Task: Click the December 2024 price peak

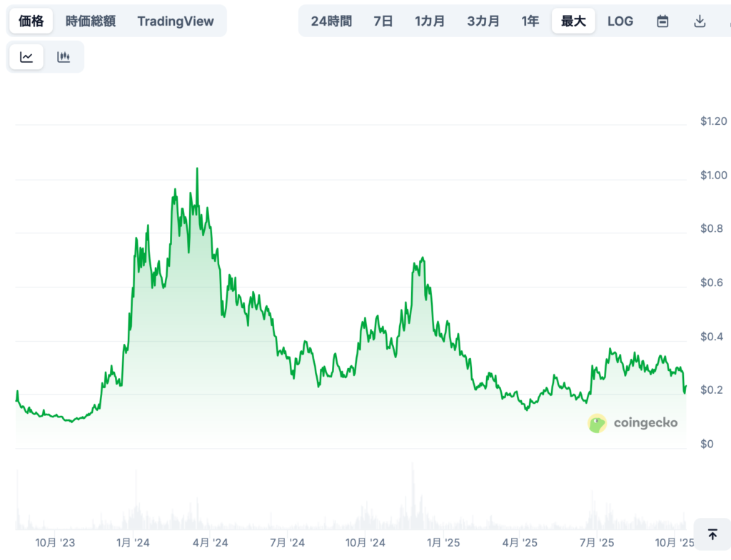Action: [x=423, y=258]
